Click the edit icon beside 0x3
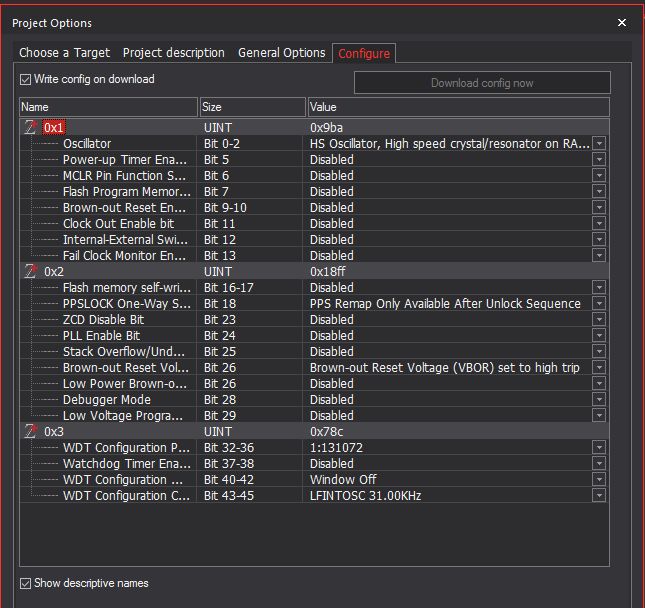 [30, 432]
